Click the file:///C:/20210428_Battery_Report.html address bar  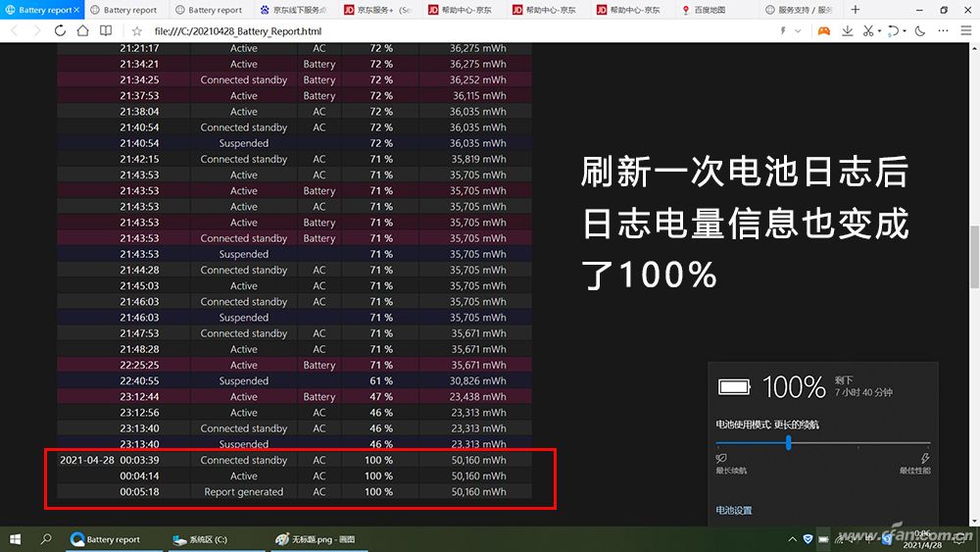pos(237,30)
